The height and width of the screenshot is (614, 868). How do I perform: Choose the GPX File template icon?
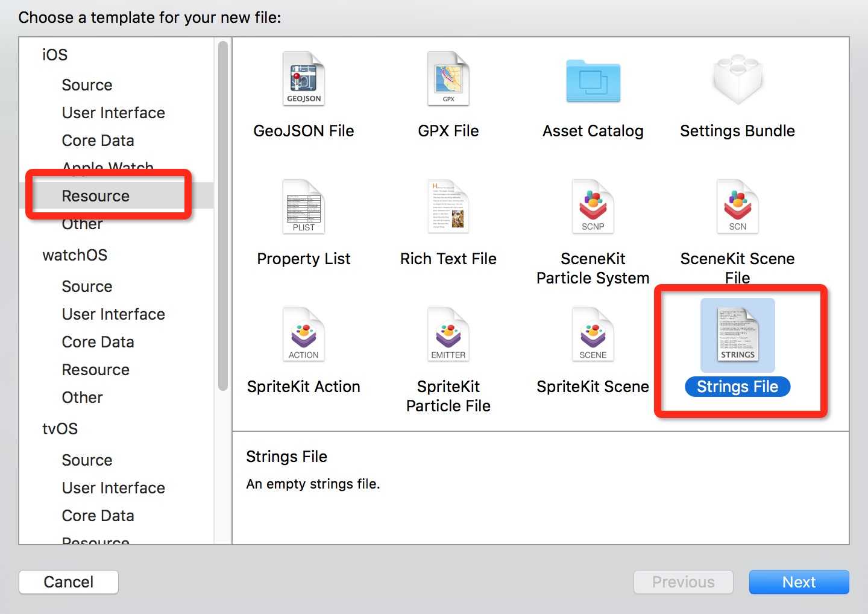click(x=448, y=80)
